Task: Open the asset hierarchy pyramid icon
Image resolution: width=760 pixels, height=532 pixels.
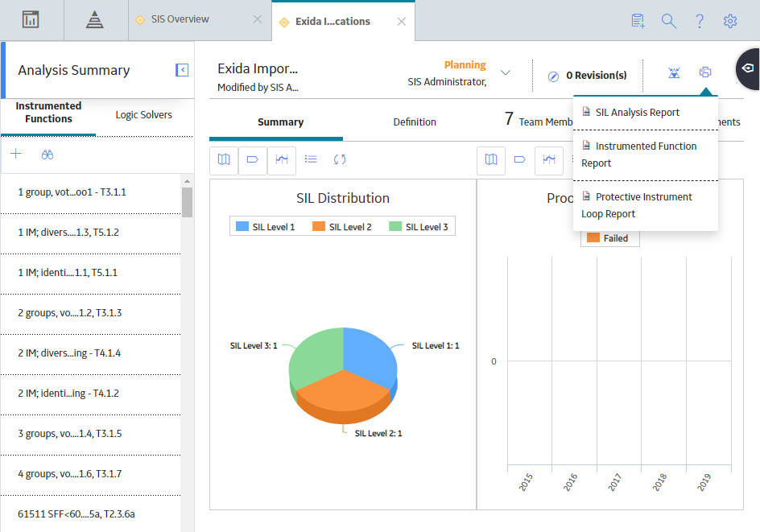Action: 94,20
